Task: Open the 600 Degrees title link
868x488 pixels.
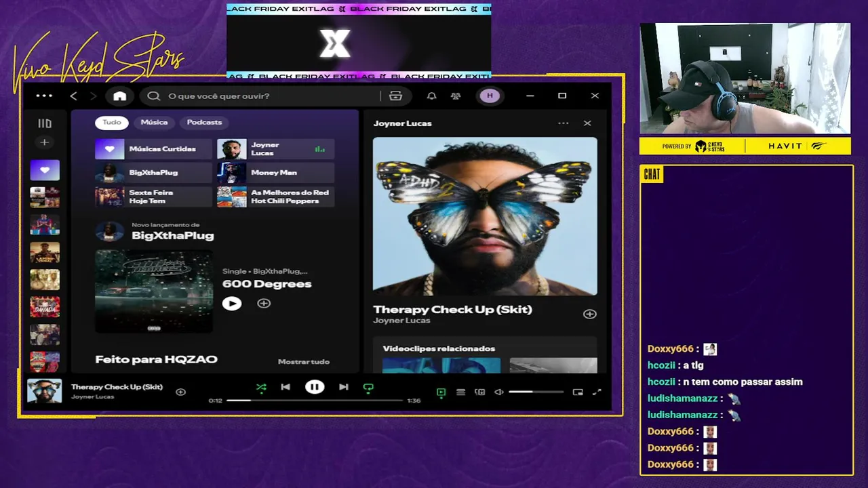Action: point(267,284)
